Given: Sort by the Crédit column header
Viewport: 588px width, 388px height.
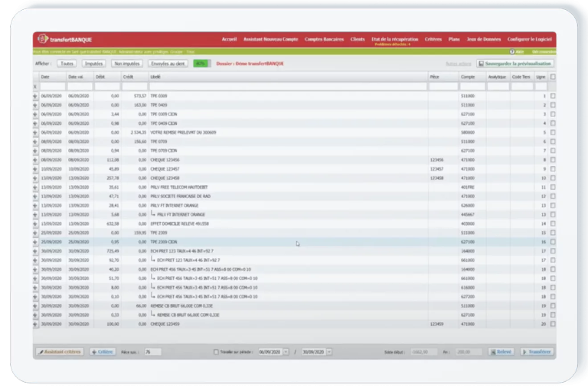Looking at the screenshot, I should tap(135, 77).
